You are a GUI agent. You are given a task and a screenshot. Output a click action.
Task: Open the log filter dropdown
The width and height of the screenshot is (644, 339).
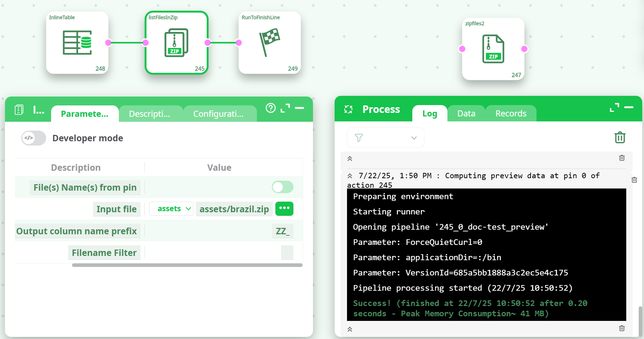(x=386, y=138)
